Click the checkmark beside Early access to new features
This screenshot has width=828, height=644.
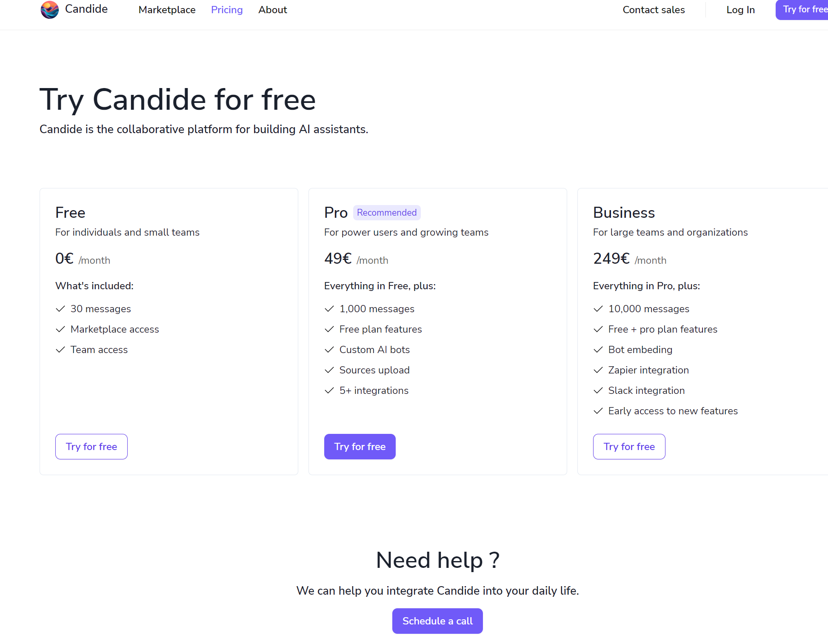[x=598, y=411]
